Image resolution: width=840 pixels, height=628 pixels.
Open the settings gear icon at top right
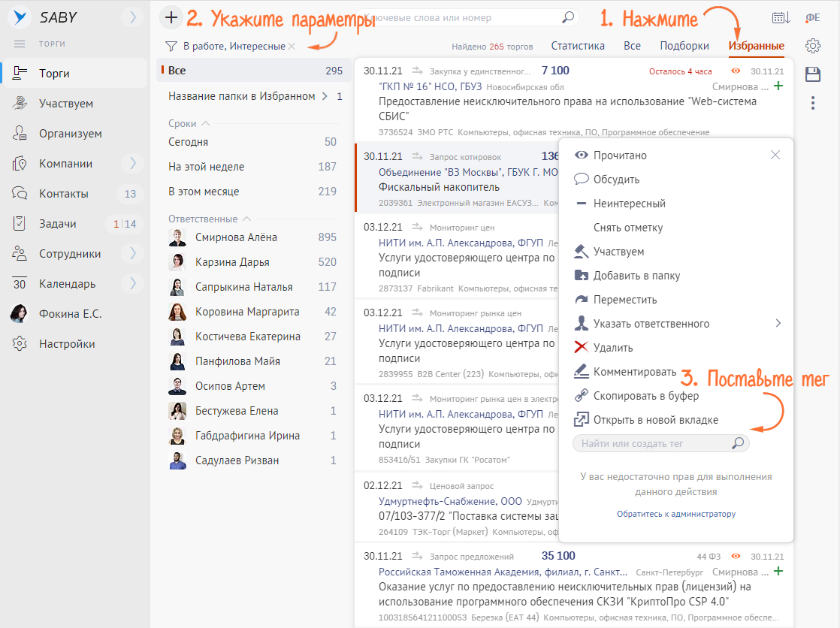[x=812, y=46]
